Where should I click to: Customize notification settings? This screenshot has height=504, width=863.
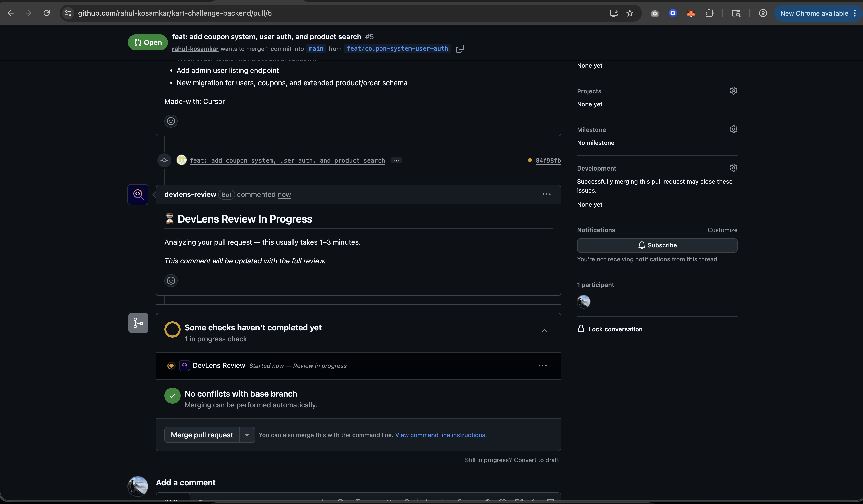(x=722, y=230)
